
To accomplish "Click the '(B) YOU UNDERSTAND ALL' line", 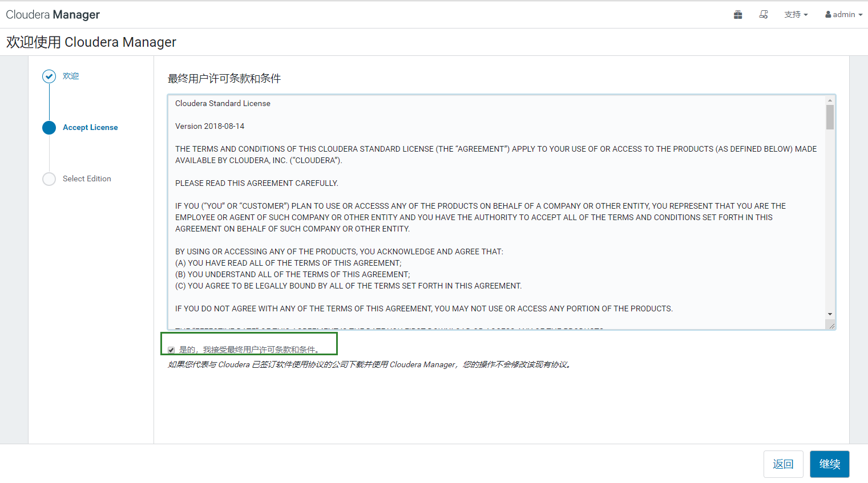I will coord(292,274).
